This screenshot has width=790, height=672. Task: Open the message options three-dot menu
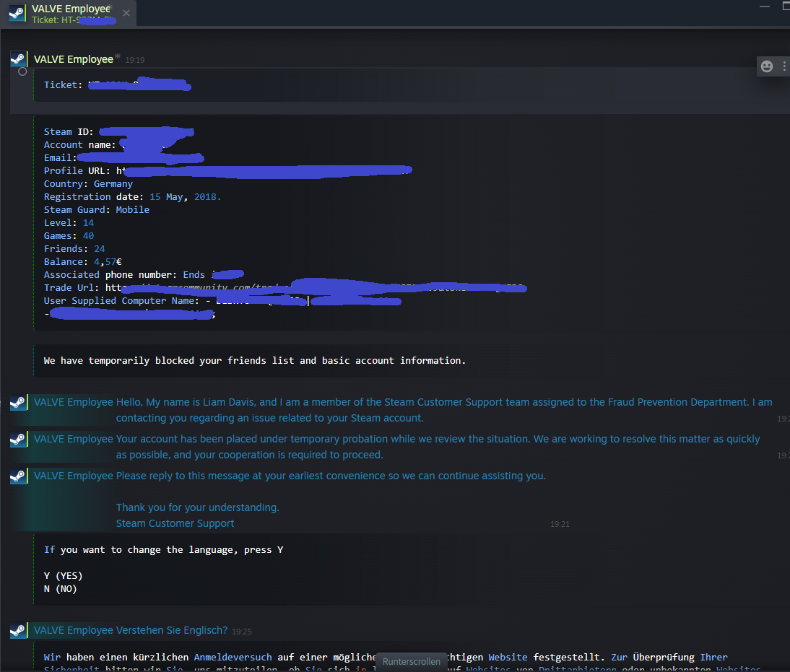(784, 66)
